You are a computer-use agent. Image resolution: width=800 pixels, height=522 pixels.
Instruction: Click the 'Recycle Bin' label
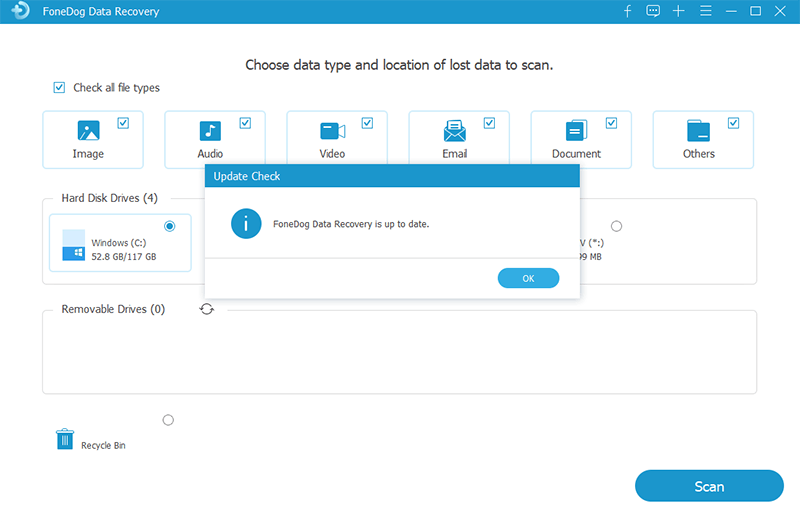tap(103, 445)
